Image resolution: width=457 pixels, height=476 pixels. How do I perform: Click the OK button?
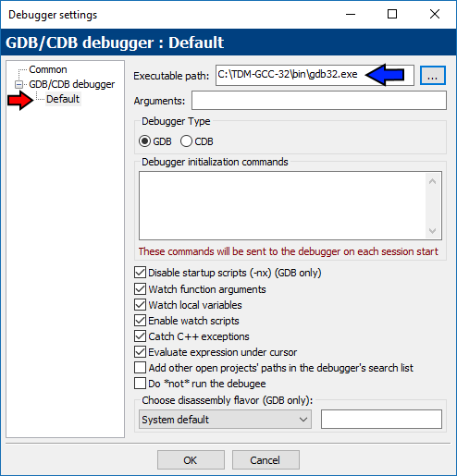click(x=191, y=460)
